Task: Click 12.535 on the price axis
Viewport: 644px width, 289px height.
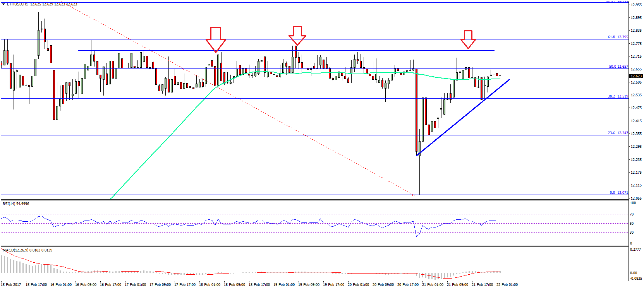Action: click(x=636, y=95)
